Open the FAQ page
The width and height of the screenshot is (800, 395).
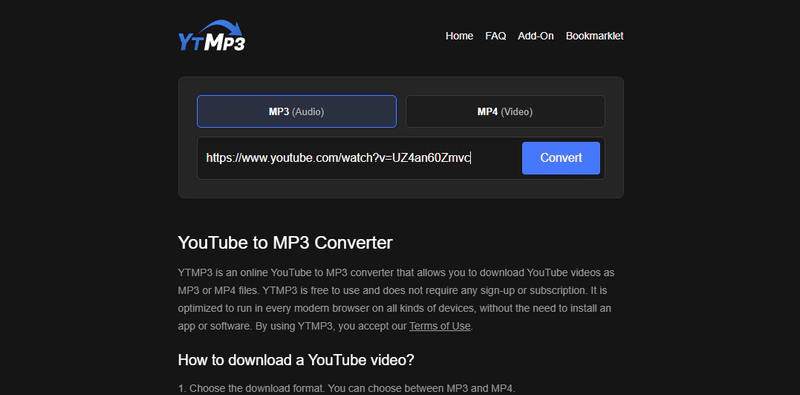495,36
